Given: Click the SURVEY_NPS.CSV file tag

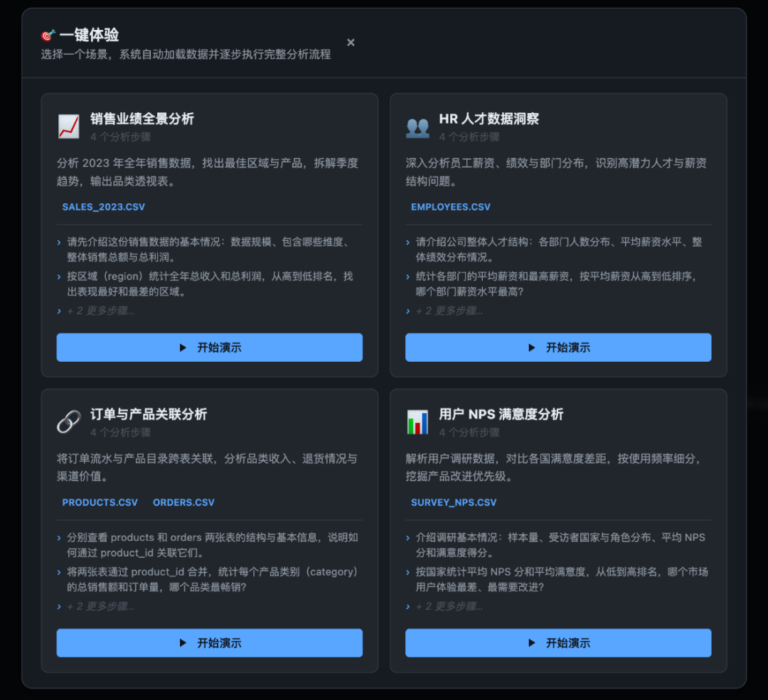Looking at the screenshot, I should point(454,502).
